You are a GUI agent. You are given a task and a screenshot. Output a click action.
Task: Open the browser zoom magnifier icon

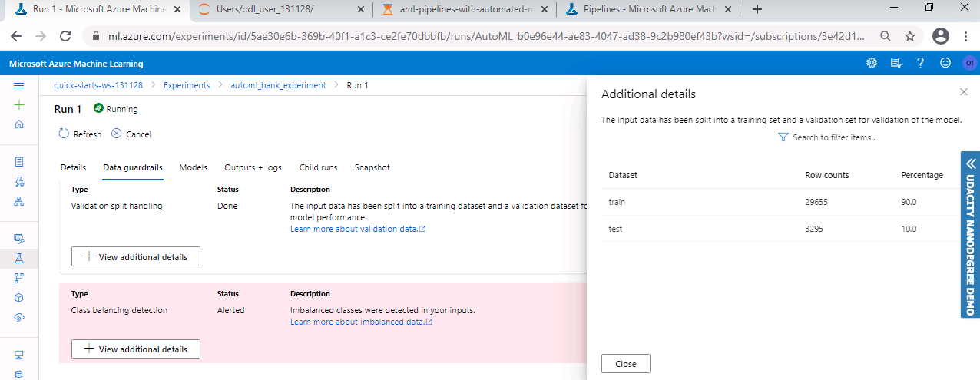[886, 36]
